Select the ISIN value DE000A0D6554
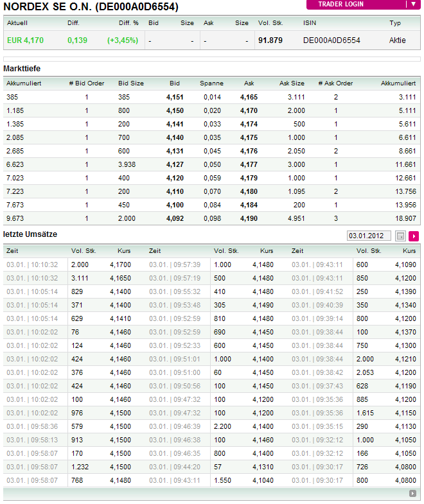 331,40
